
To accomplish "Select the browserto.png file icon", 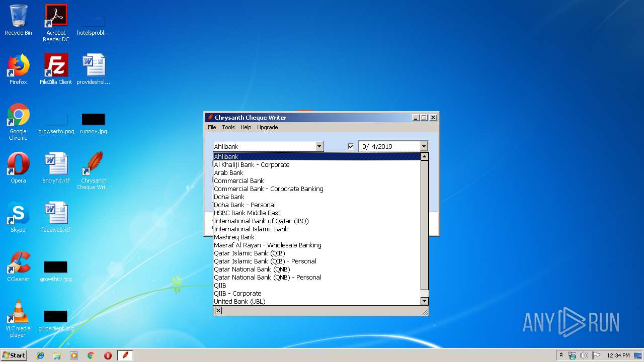I will click(56, 123).
